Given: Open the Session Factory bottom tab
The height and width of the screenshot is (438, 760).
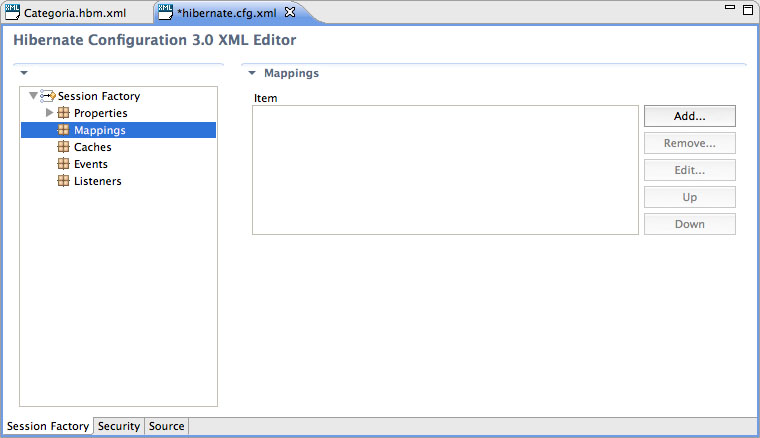Looking at the screenshot, I should coord(48,426).
